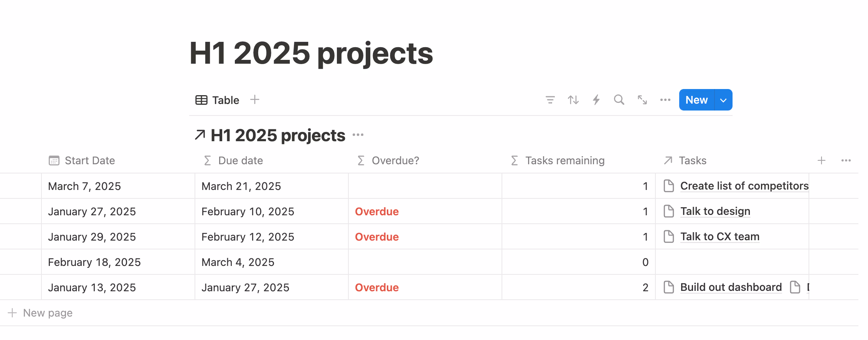Viewport: 868px width, 340px height.
Task: Open the database search icon
Action: 619,100
